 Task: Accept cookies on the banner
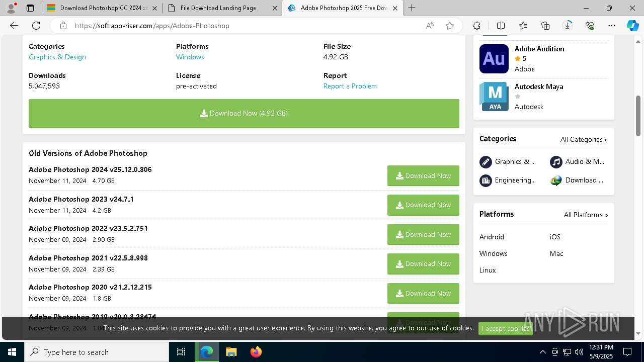point(505,328)
